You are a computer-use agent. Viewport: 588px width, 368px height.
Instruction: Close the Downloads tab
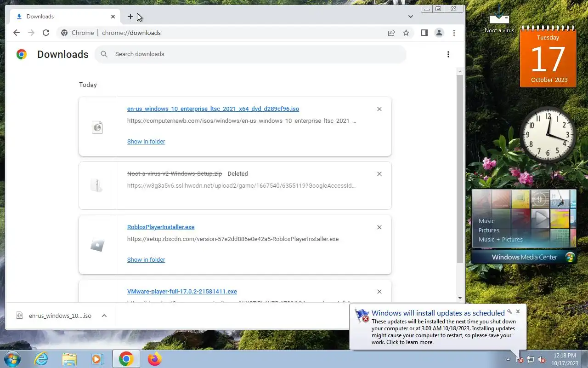(113, 17)
